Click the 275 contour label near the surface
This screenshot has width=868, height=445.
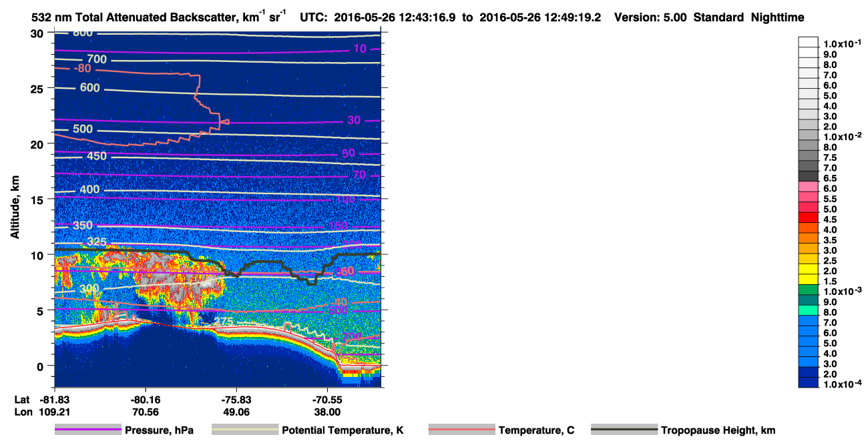pyautogui.click(x=222, y=322)
